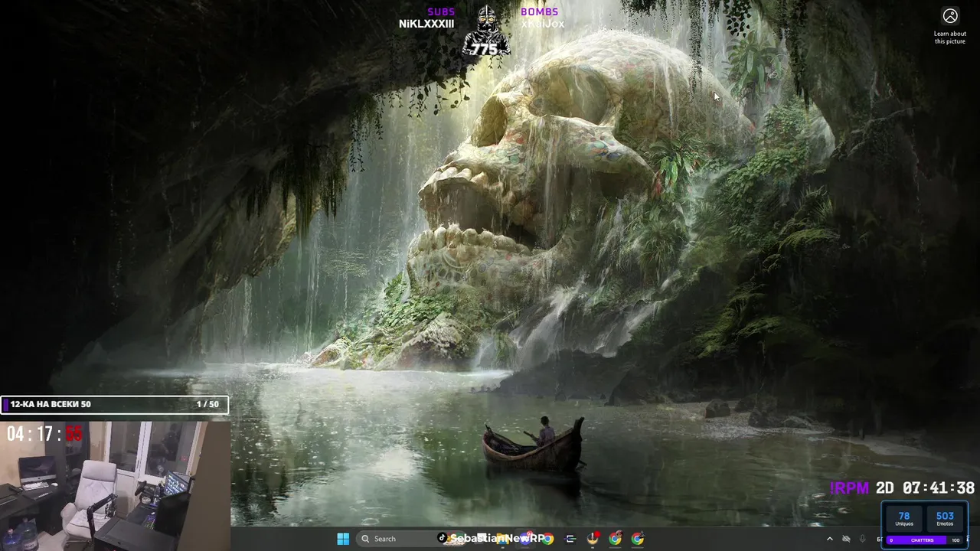Screen dimensions: 980x551
Task: Click the purple CHATTERS progress bar
Action: (x=924, y=540)
